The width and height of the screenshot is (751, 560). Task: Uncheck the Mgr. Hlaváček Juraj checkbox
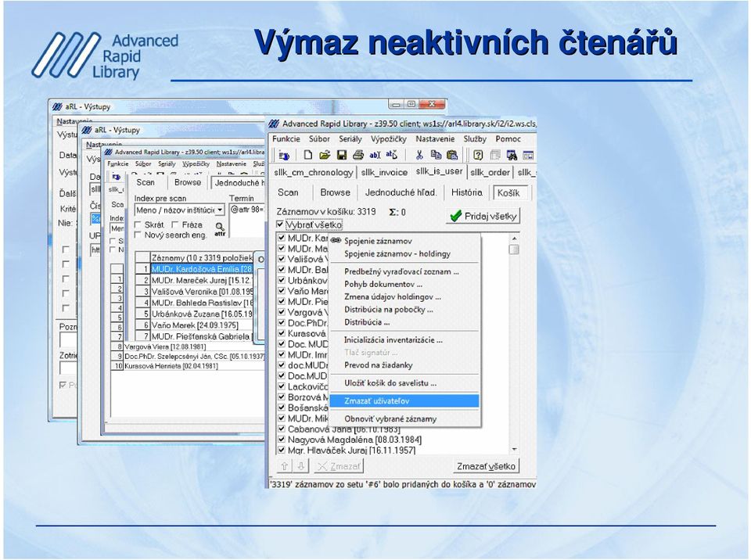click(x=282, y=450)
